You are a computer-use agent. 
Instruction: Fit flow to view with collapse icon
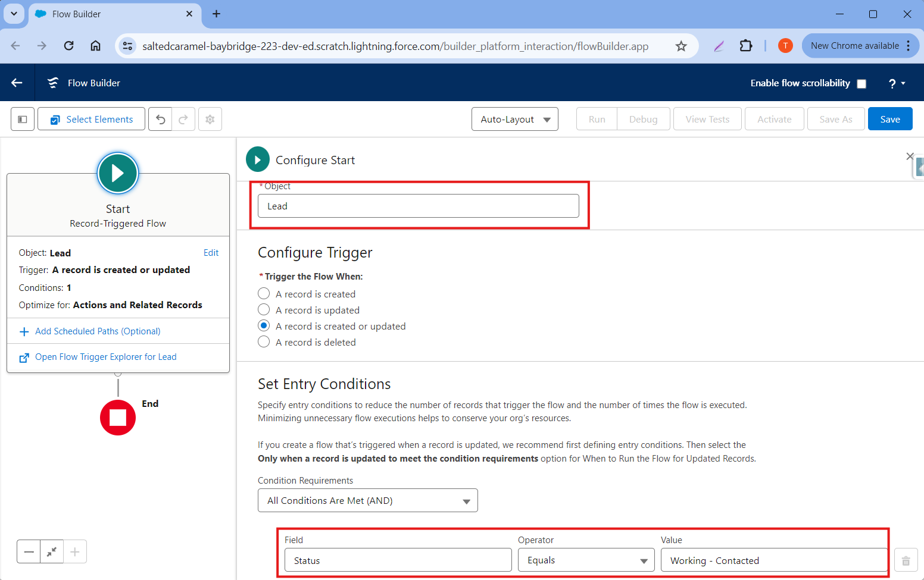coord(52,551)
